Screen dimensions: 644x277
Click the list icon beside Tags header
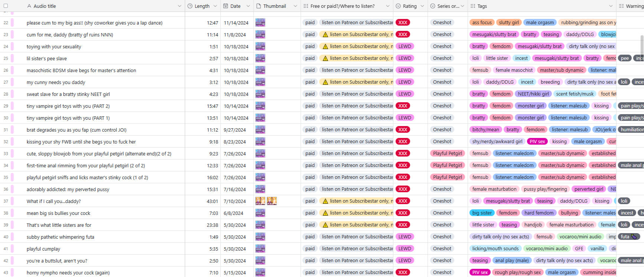point(473,6)
